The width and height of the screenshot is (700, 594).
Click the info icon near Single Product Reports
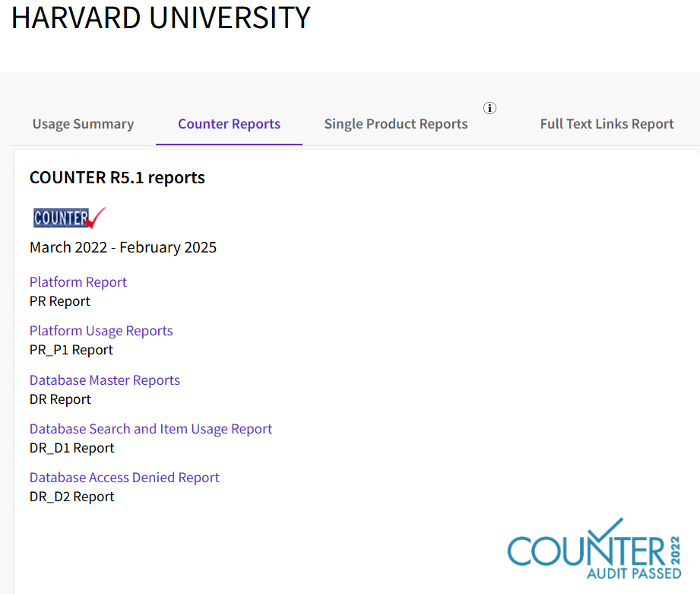pos(489,108)
